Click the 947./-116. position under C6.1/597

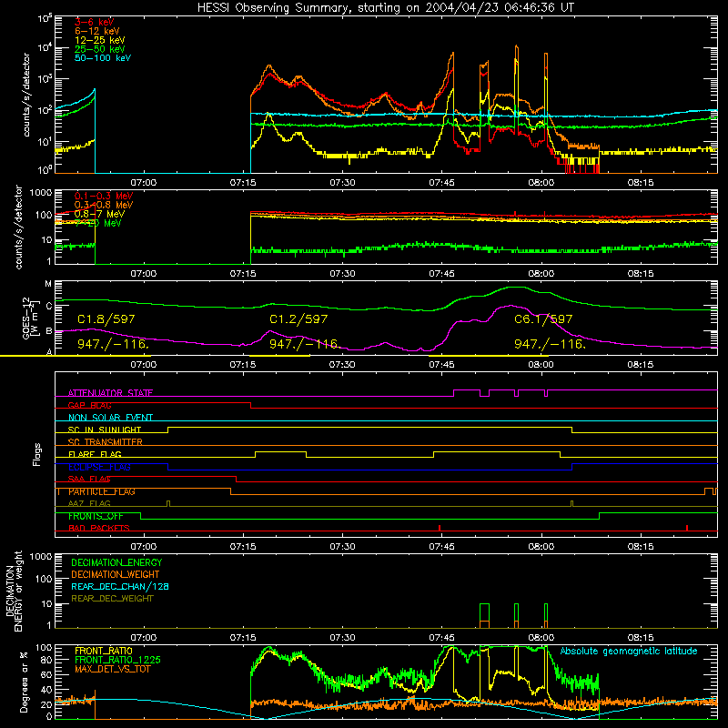tap(550, 344)
